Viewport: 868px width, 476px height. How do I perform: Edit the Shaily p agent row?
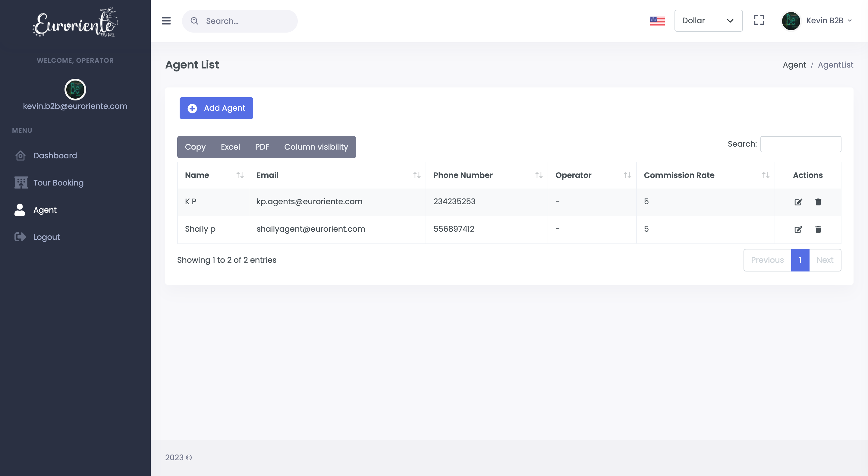pyautogui.click(x=798, y=229)
